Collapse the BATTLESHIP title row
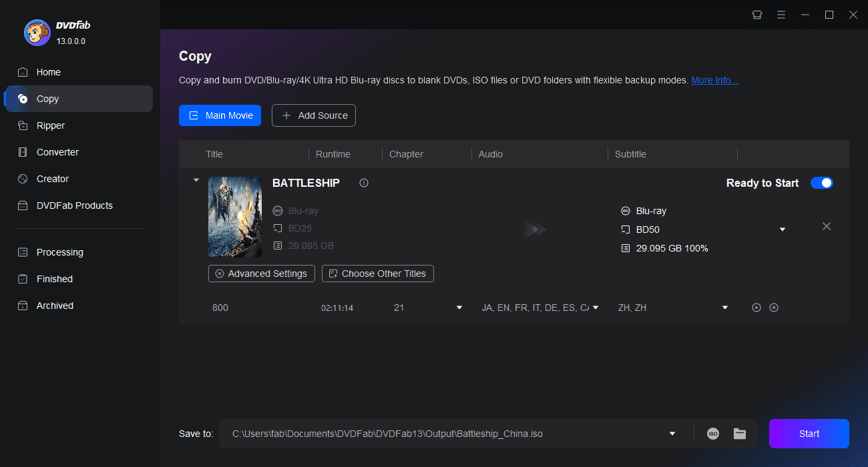Image resolution: width=868 pixels, height=467 pixels. click(x=196, y=180)
